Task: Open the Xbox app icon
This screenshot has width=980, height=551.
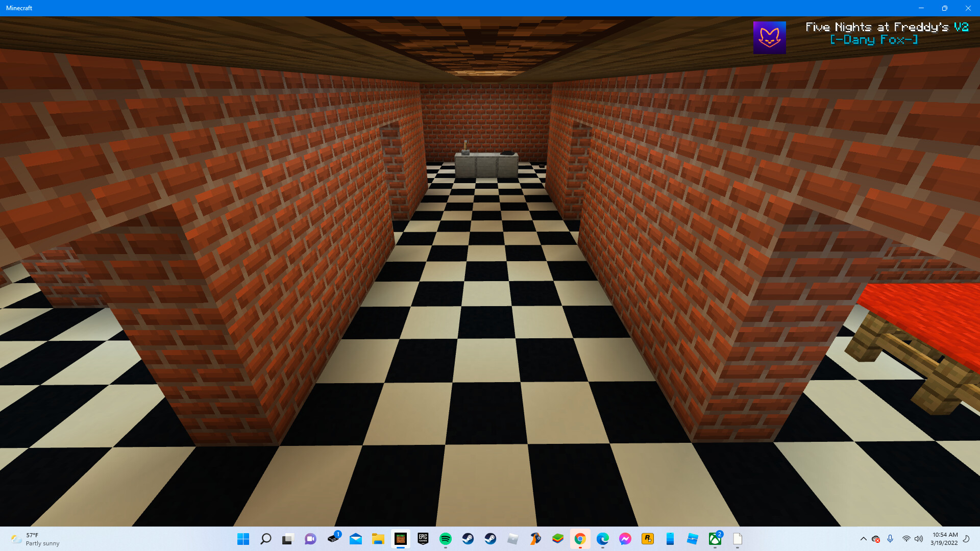Action: click(715, 539)
